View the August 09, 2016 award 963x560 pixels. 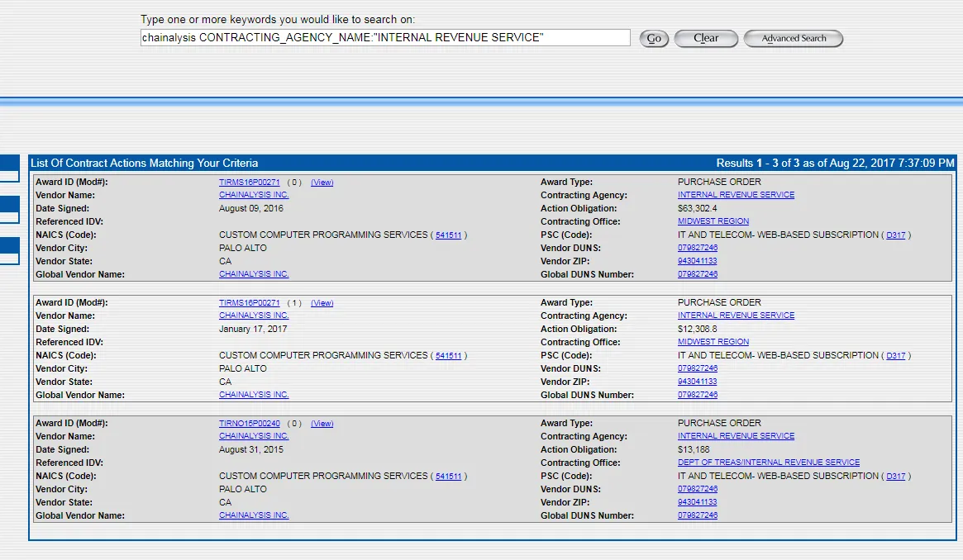click(x=322, y=183)
